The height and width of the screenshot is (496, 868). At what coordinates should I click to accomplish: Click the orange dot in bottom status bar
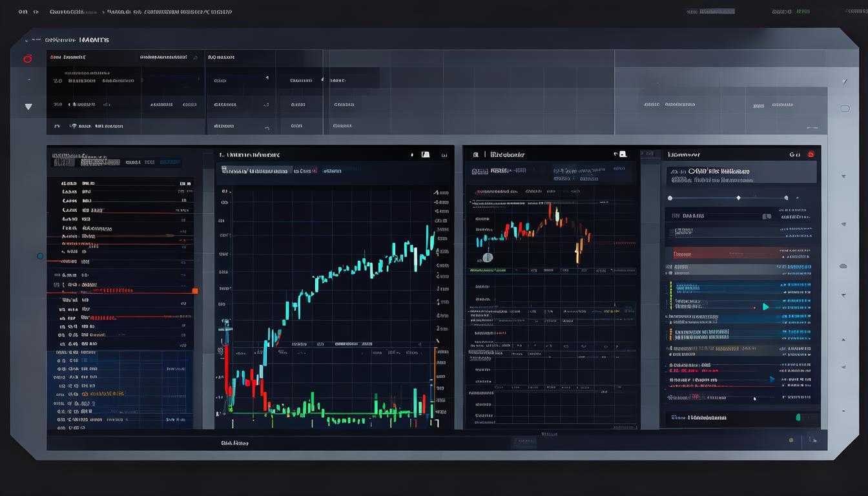[791, 440]
